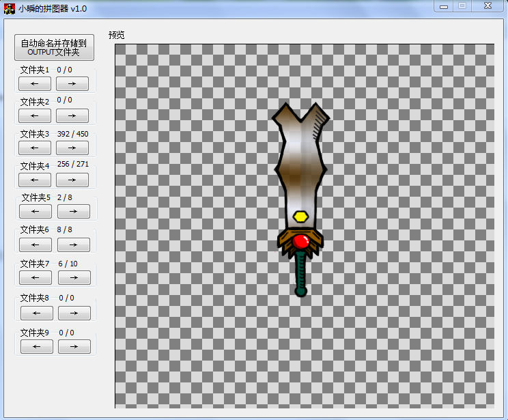Show next piece from 文件夹7
This screenshot has width=508, height=420.
(74, 277)
